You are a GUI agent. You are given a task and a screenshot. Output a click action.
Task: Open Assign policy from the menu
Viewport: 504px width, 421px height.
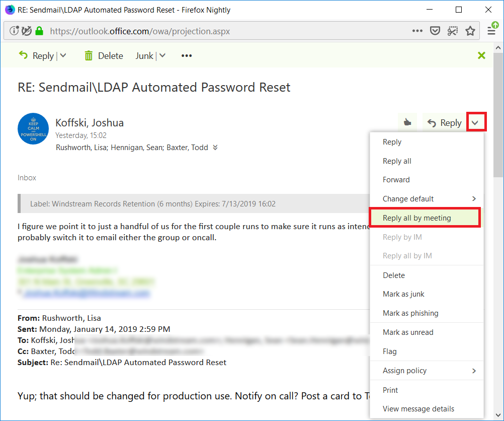404,371
